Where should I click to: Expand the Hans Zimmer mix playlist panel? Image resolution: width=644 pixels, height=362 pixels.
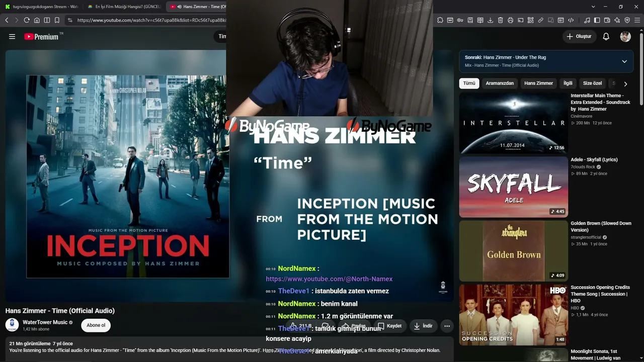tap(624, 61)
